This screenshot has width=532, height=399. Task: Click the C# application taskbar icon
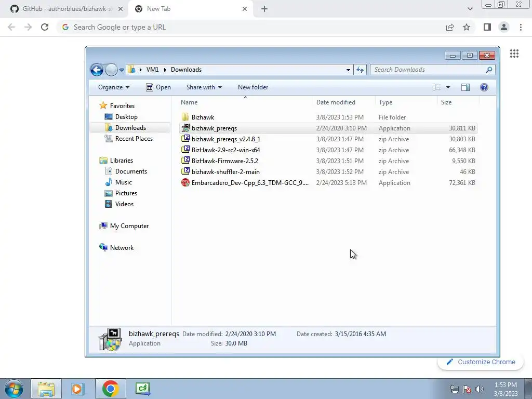[x=142, y=389]
